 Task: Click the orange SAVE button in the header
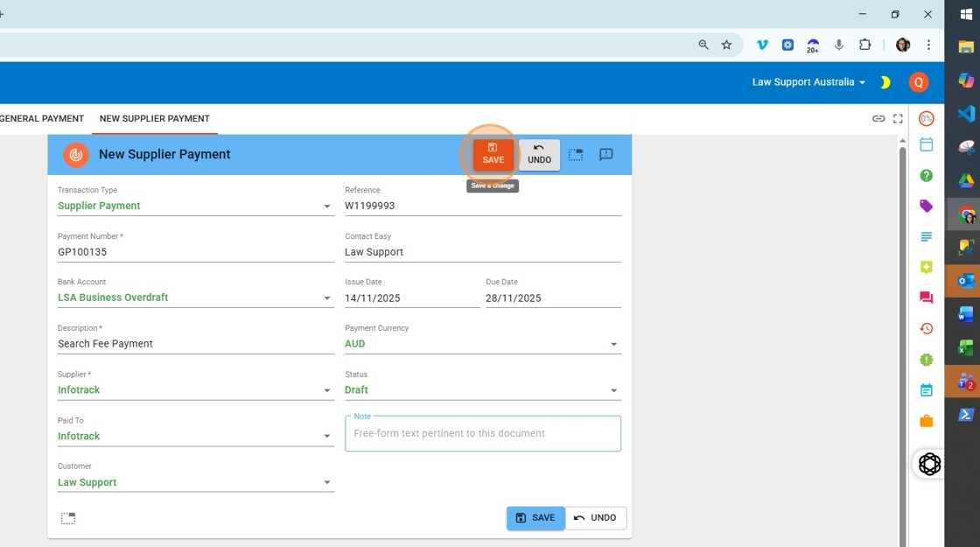point(493,154)
